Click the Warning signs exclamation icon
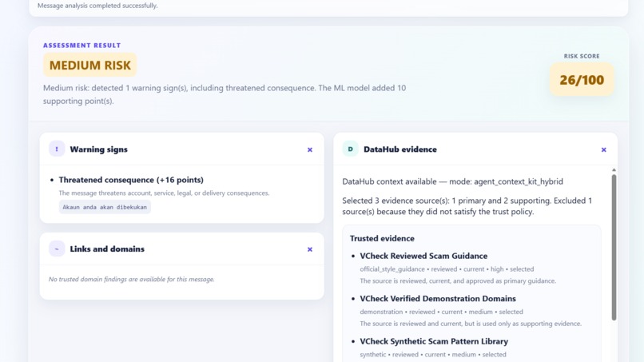Screen dimensions: 644x362 (57, 149)
